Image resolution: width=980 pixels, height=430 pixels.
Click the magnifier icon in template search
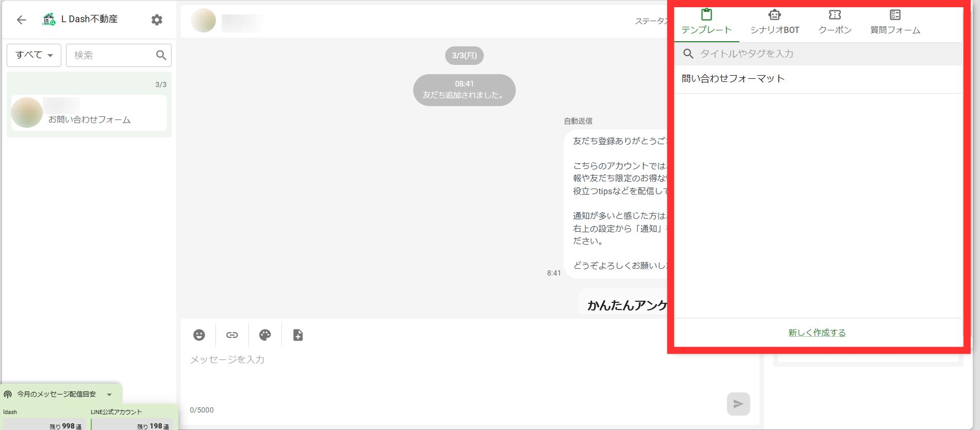point(688,54)
